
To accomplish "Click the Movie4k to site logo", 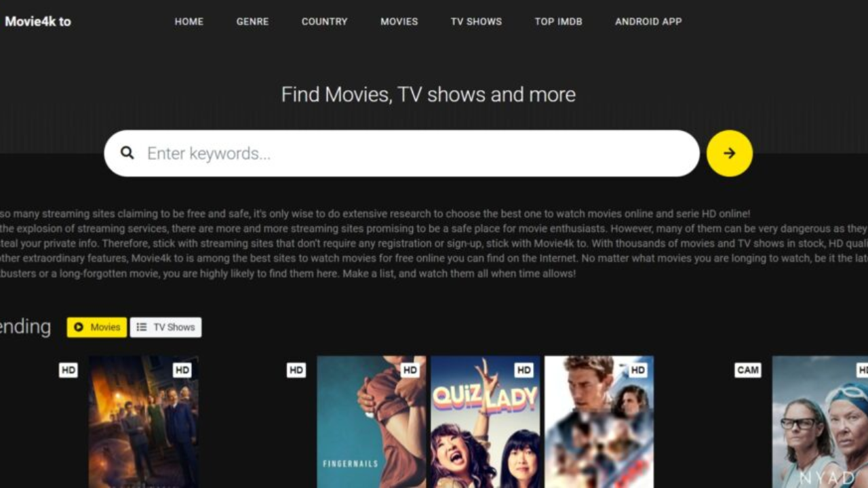I will click(x=38, y=21).
